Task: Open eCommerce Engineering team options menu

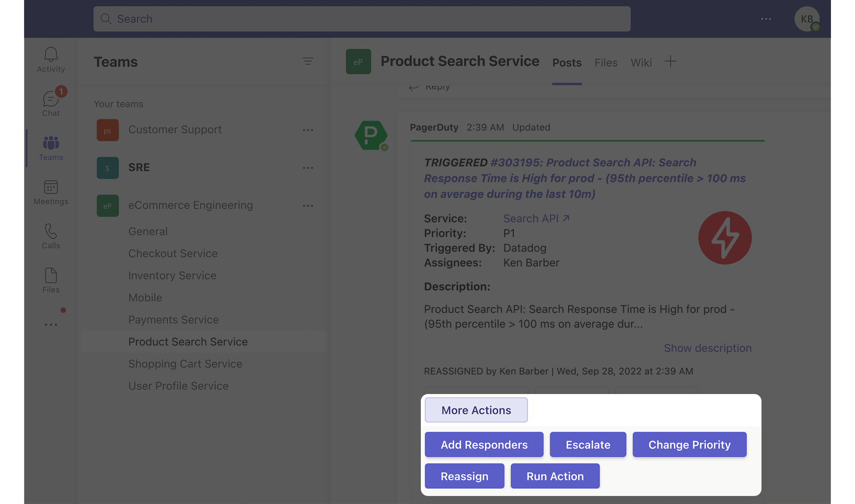Action: [x=308, y=206]
